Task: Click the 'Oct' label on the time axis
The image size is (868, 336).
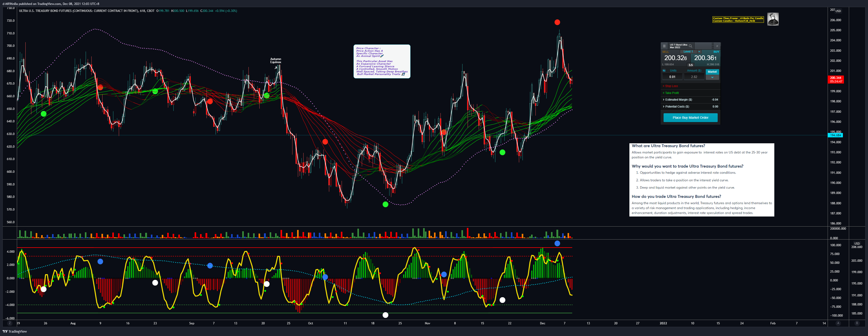Action: coord(310,323)
